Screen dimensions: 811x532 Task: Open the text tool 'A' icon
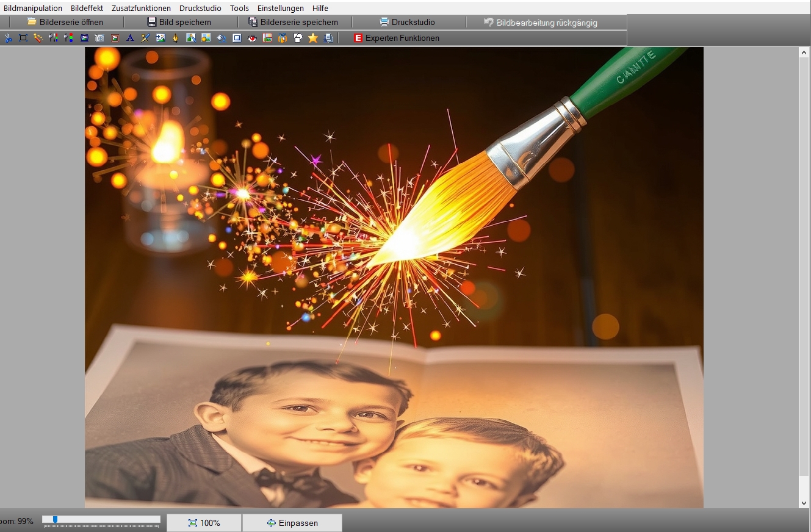(x=130, y=38)
